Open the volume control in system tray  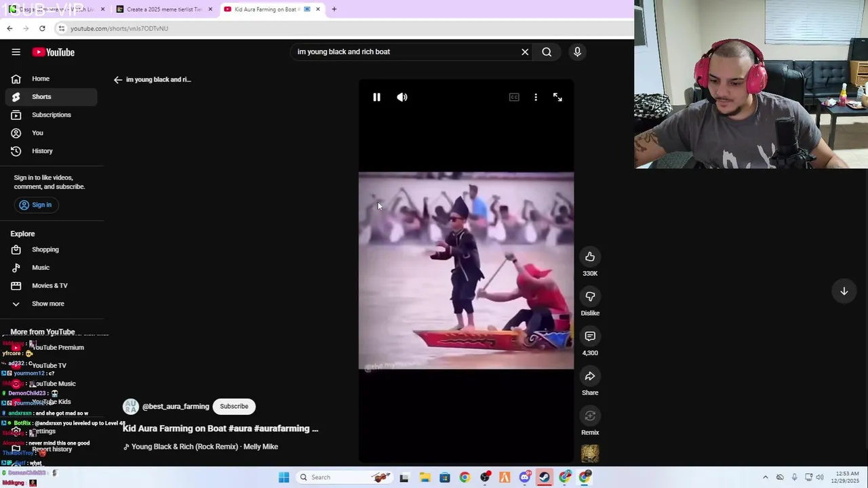tap(820, 477)
